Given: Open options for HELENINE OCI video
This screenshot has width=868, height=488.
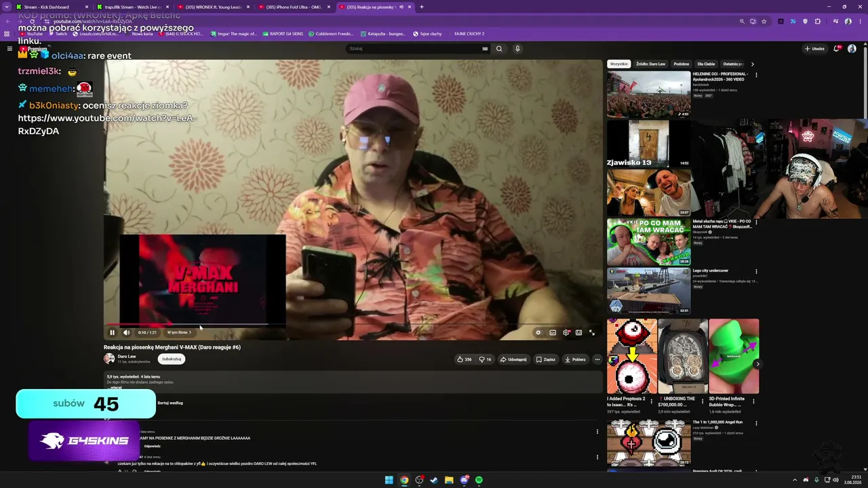Looking at the screenshot, I should (756, 75).
